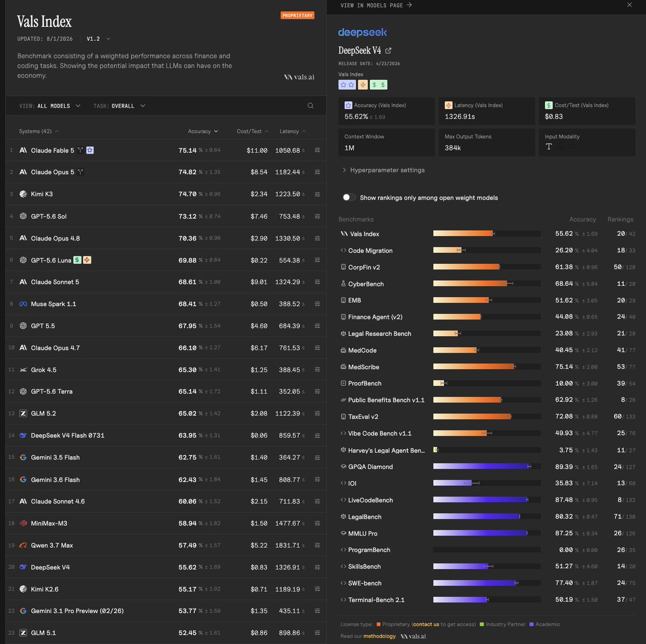Open details icon for Muse Spark 1.1 row
This screenshot has width=646, height=644.
point(317,304)
